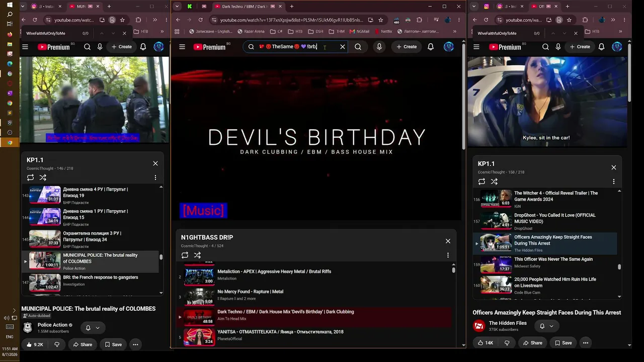Click microphone icon in right YouTube window

(x=558, y=47)
